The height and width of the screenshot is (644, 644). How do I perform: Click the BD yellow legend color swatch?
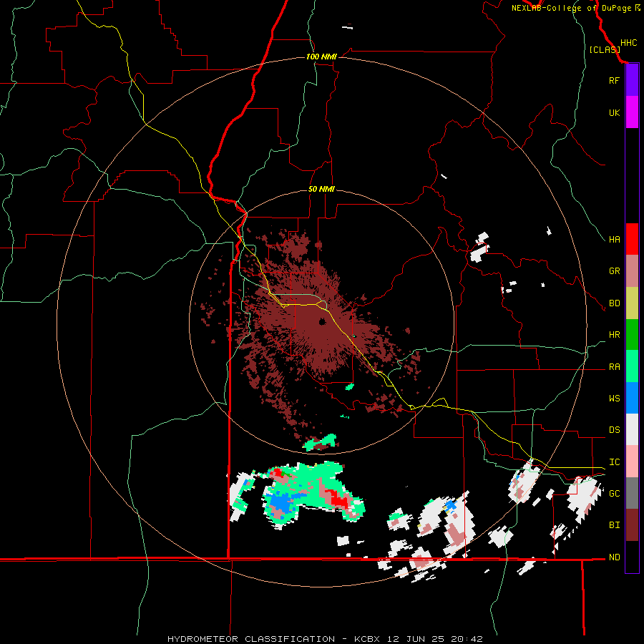coord(632,303)
